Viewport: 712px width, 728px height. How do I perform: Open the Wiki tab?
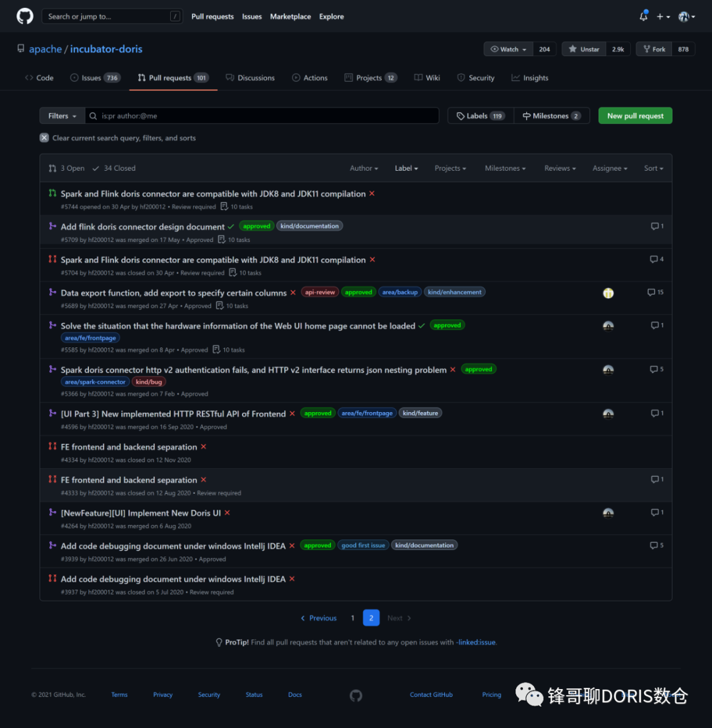pyautogui.click(x=427, y=78)
